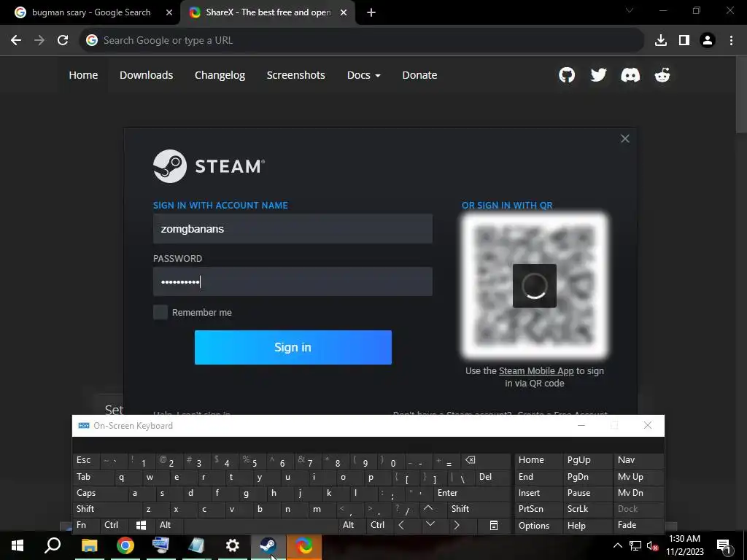Image resolution: width=747 pixels, height=560 pixels.
Task: Close the ShareX browser tab
Action: 344,13
